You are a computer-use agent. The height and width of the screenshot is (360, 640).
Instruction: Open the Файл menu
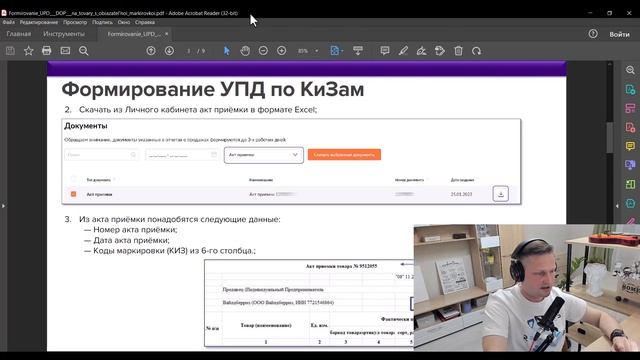(8, 22)
